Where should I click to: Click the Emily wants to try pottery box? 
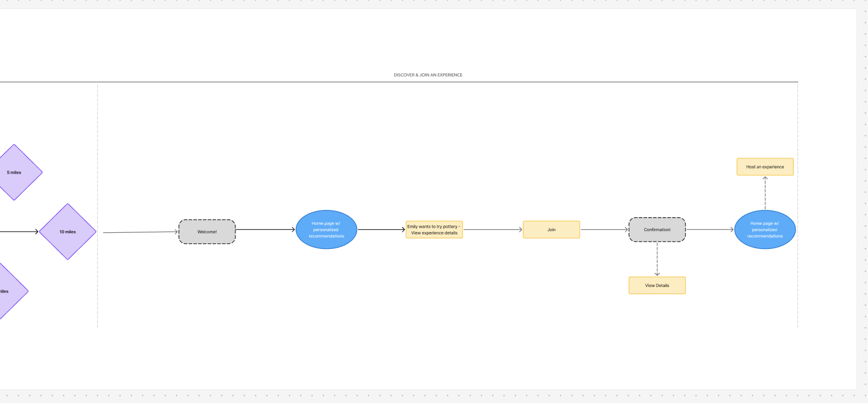coord(435,229)
